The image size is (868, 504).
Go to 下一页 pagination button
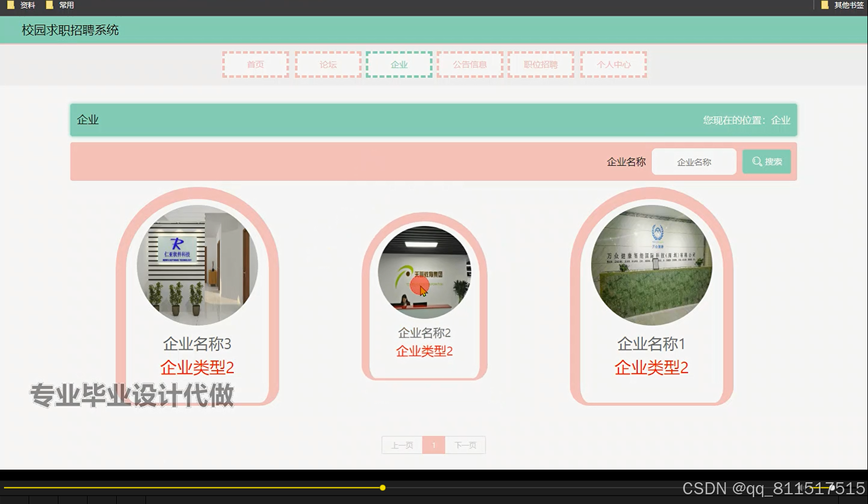tap(464, 444)
